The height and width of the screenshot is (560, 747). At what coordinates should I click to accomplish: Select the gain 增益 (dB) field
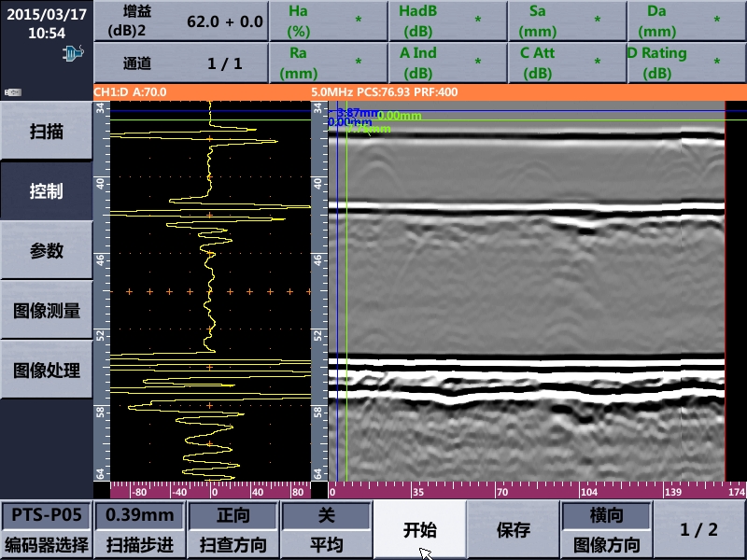180,21
